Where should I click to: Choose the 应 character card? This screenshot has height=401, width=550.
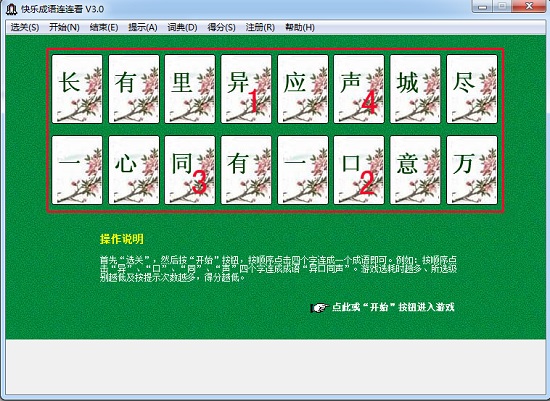click(303, 89)
